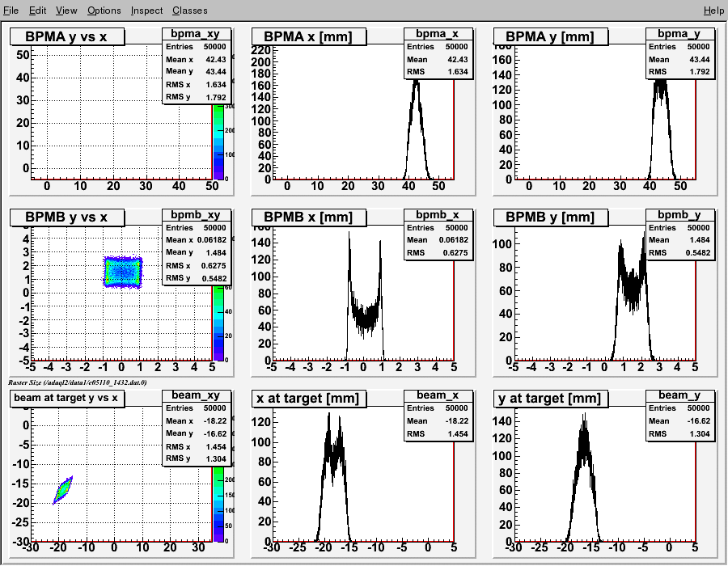This screenshot has width=728, height=566.
Task: Click the bpma_xy statistics box
Action: 197,65
